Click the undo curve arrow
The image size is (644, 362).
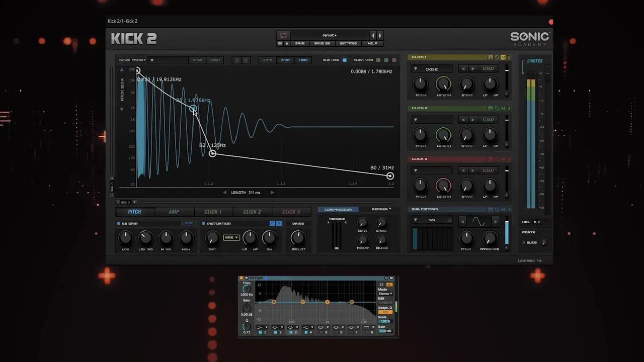pyautogui.click(x=236, y=60)
